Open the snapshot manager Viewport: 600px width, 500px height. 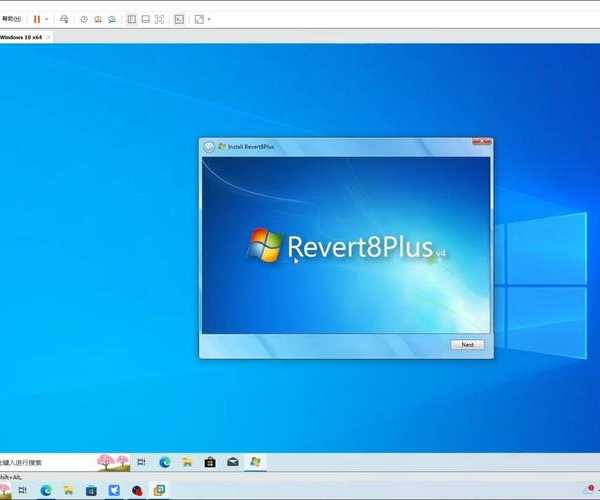click(x=112, y=19)
